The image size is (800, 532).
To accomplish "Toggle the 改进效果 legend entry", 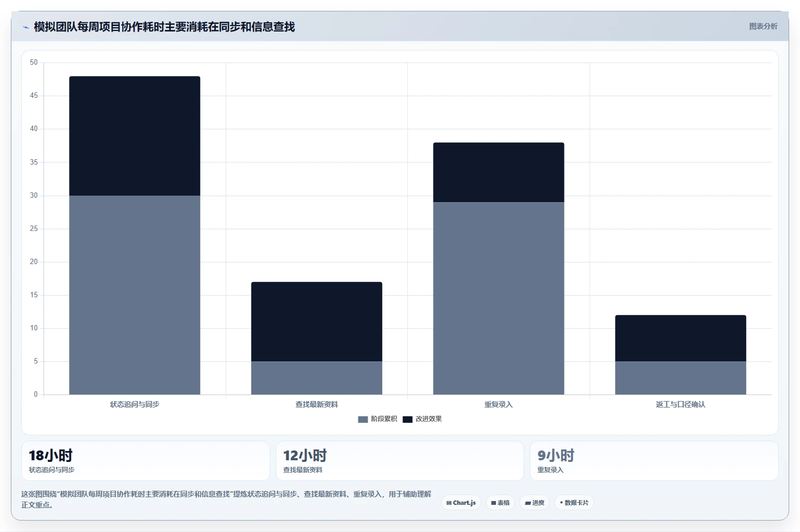I will pos(422,419).
